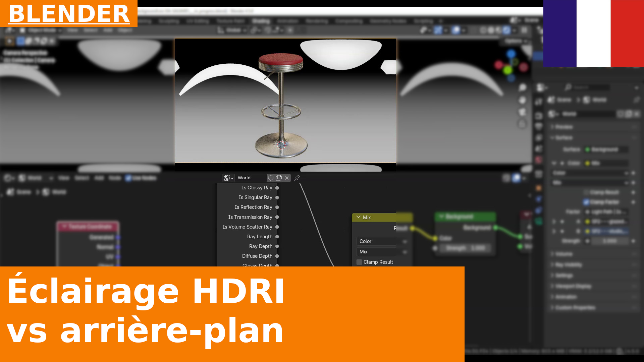Toggle the pin icon next to World
Screen dimensions: 644x362
297,178
